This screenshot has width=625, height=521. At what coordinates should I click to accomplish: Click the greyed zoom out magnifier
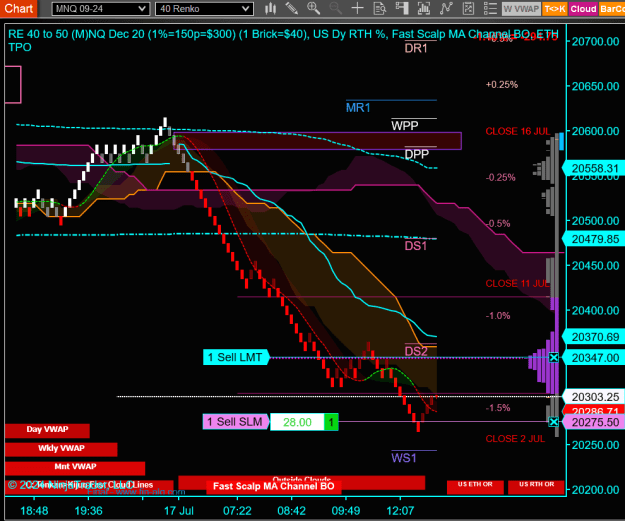click(335, 8)
